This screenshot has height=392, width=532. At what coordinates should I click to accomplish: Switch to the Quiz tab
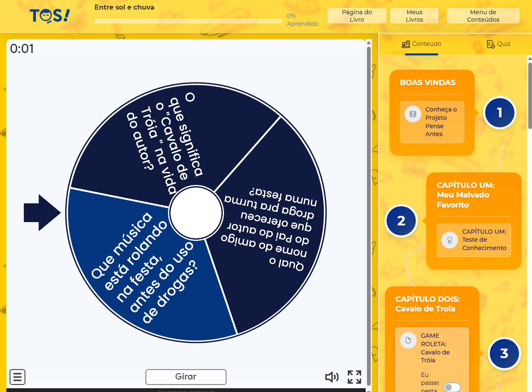[x=499, y=44]
